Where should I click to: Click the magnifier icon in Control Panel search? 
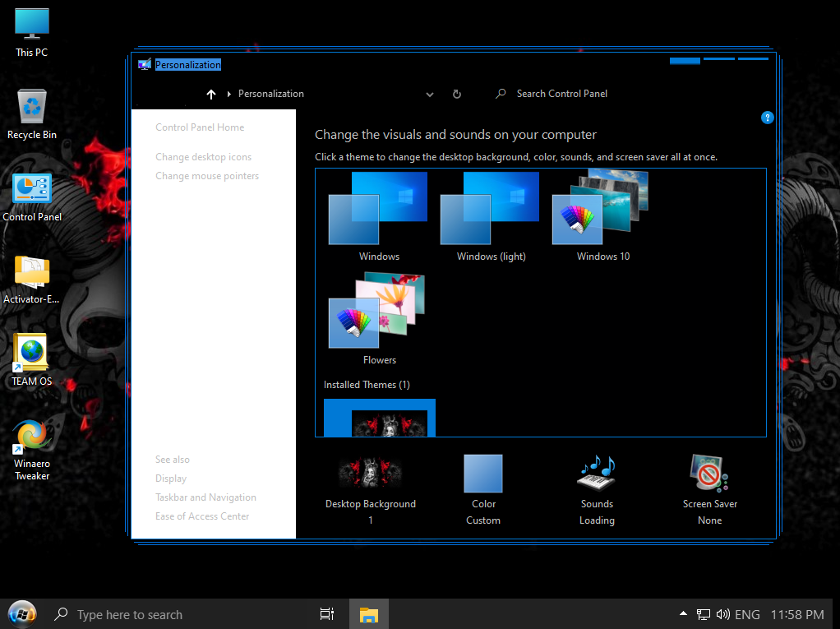(x=501, y=94)
